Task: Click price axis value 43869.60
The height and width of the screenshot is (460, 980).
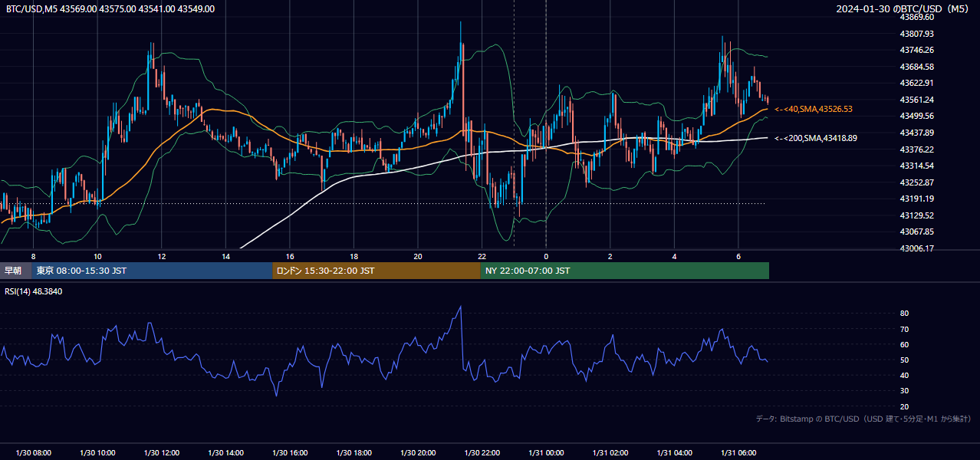Action: (x=916, y=17)
